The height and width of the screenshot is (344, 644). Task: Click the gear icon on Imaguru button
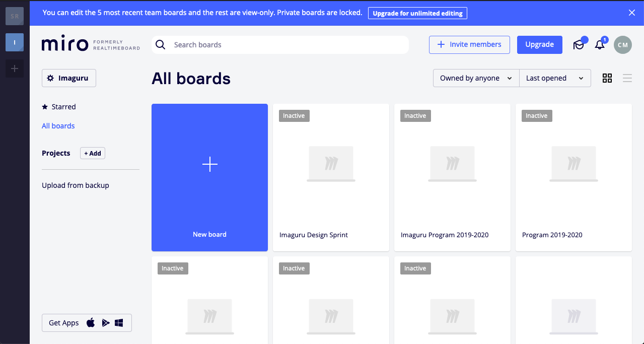[x=50, y=78]
